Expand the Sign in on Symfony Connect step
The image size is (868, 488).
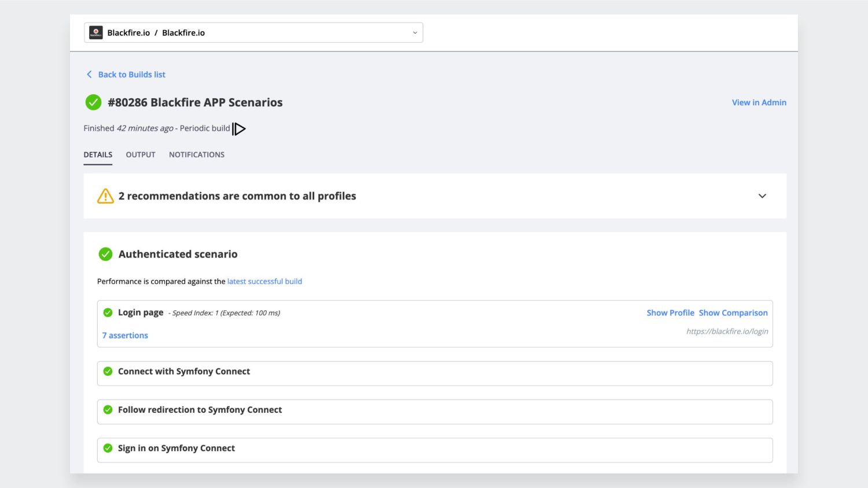tap(435, 450)
